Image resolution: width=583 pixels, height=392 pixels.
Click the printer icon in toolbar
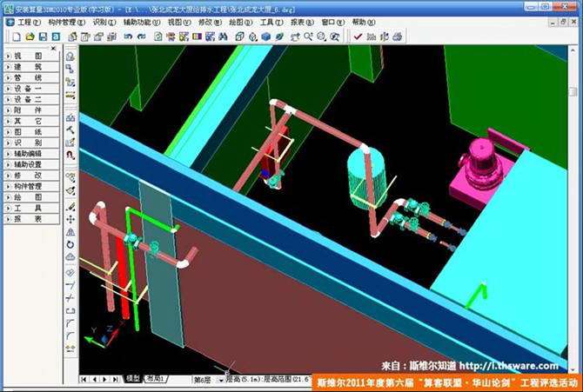(398, 37)
